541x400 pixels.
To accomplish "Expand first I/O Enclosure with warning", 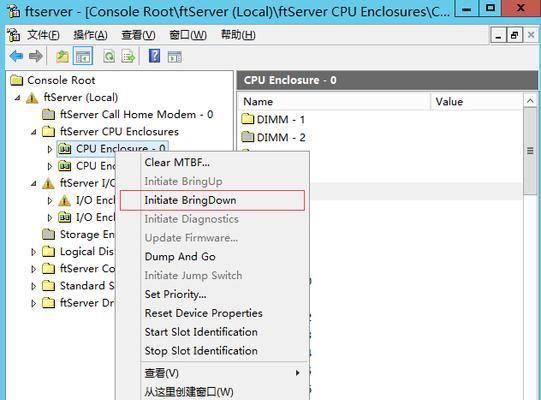I will (50, 201).
